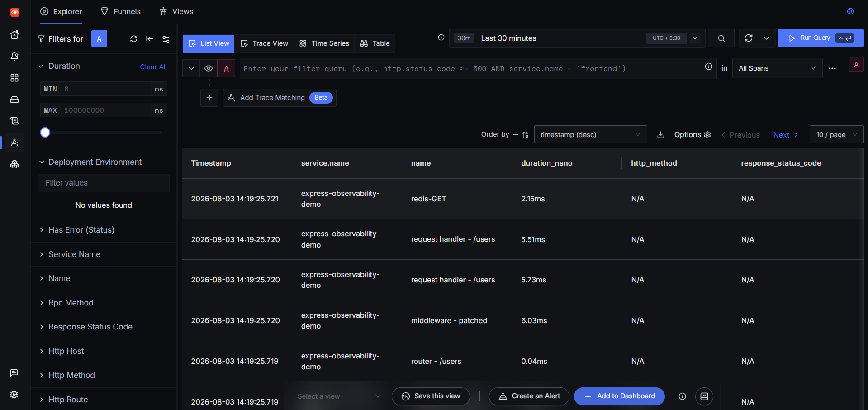The image size is (868, 410).
Task: Click Save this view button
Action: click(x=431, y=396)
